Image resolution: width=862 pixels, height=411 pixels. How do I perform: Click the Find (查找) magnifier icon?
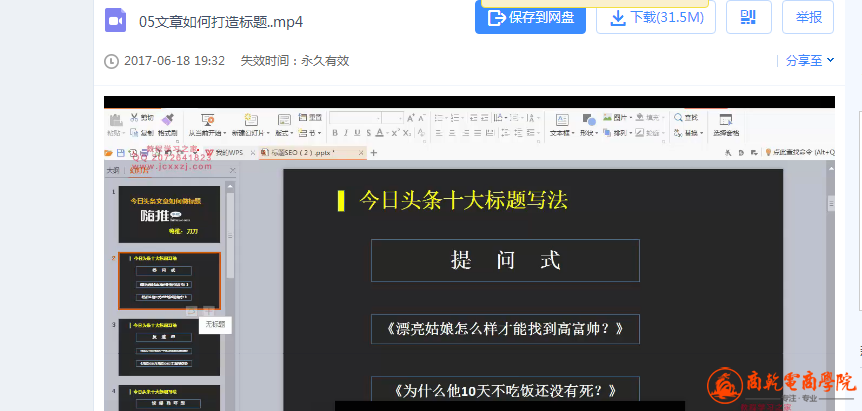click(678, 117)
